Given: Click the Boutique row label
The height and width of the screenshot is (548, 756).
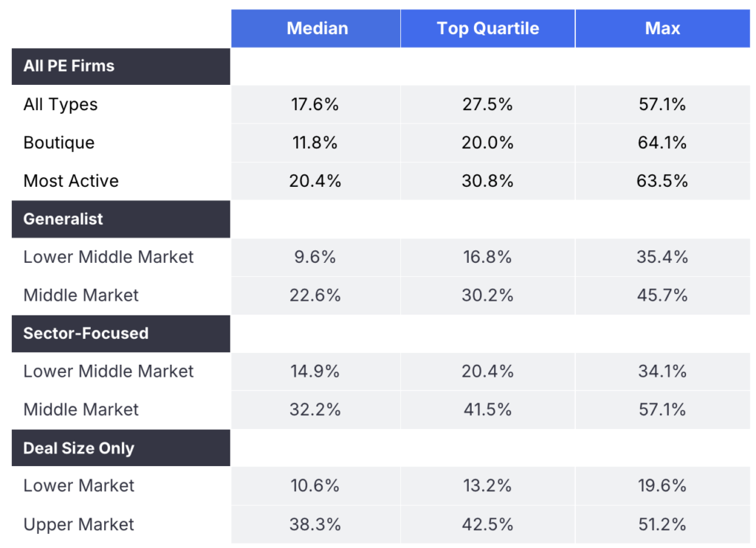Looking at the screenshot, I should (x=59, y=143).
